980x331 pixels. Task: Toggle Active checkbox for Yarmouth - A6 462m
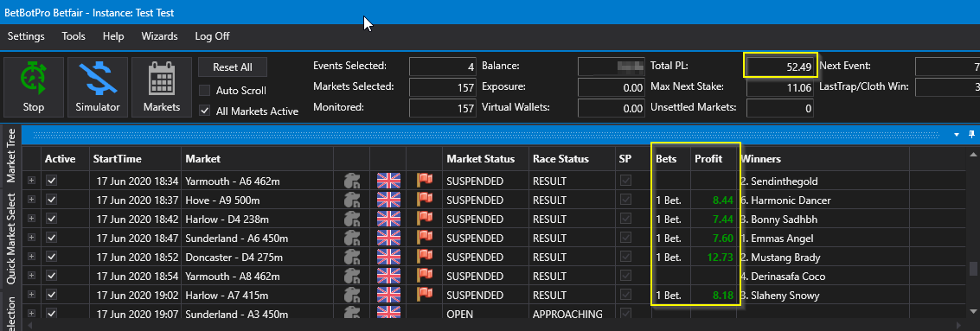[52, 181]
